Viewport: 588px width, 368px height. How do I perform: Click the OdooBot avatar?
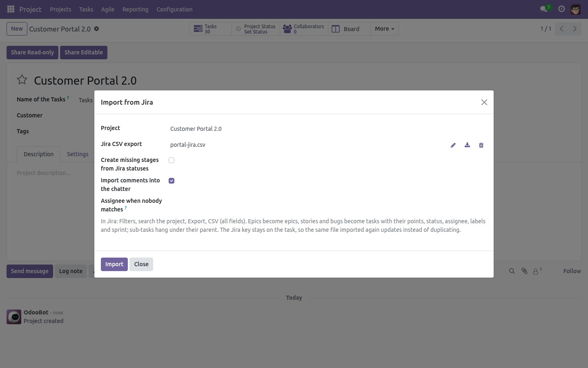pyautogui.click(x=14, y=317)
